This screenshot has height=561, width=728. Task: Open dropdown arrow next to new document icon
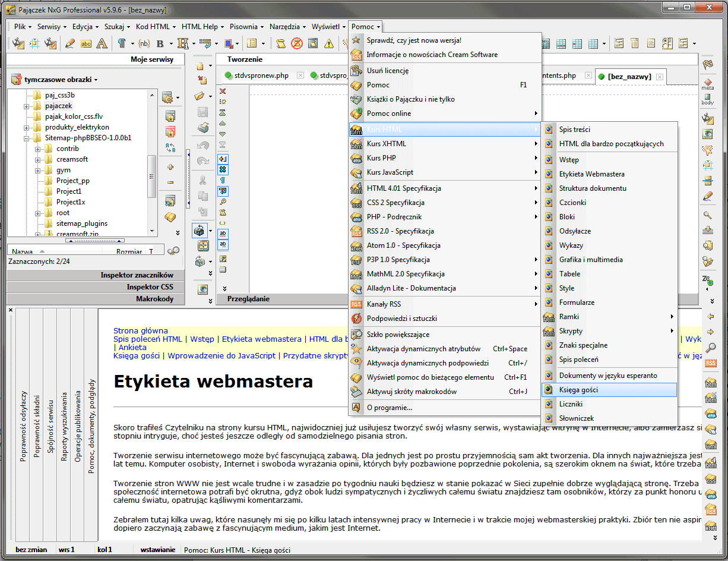(210, 66)
